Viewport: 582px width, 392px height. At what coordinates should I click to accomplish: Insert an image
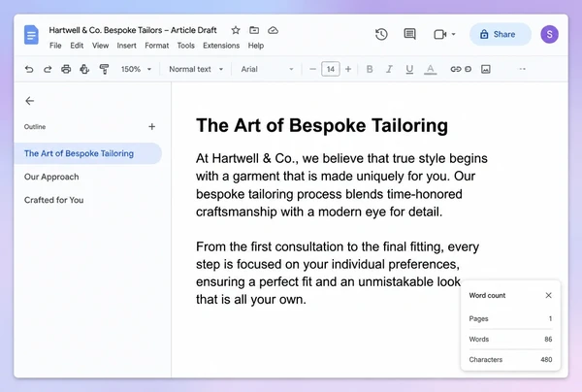(x=486, y=69)
